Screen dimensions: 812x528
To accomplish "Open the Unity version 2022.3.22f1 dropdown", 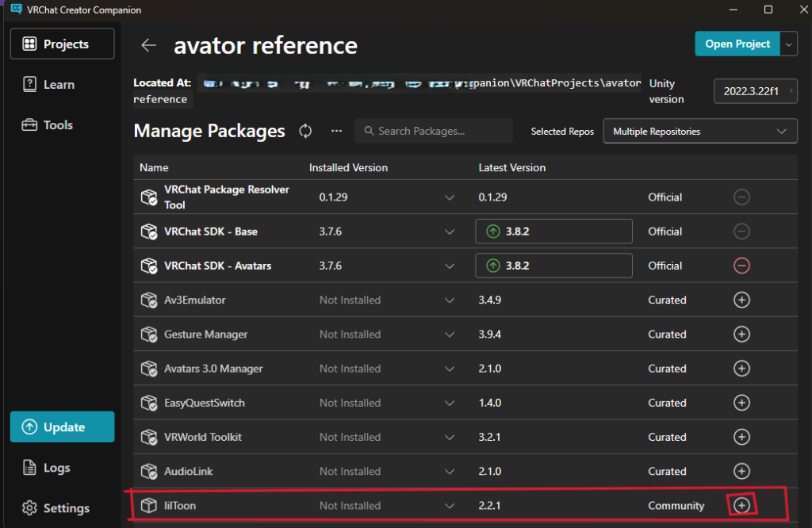I will click(x=756, y=91).
